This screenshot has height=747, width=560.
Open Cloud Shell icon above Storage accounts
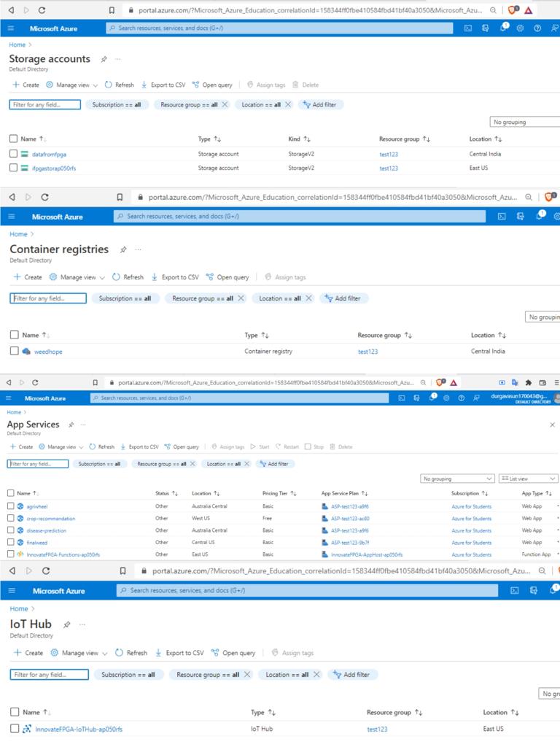pos(468,28)
